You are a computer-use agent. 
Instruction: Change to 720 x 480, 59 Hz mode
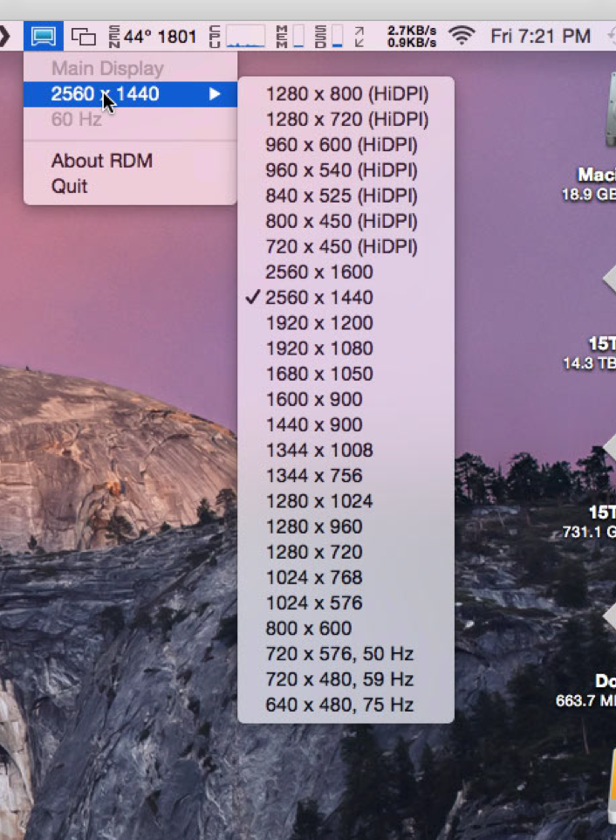[x=346, y=679]
